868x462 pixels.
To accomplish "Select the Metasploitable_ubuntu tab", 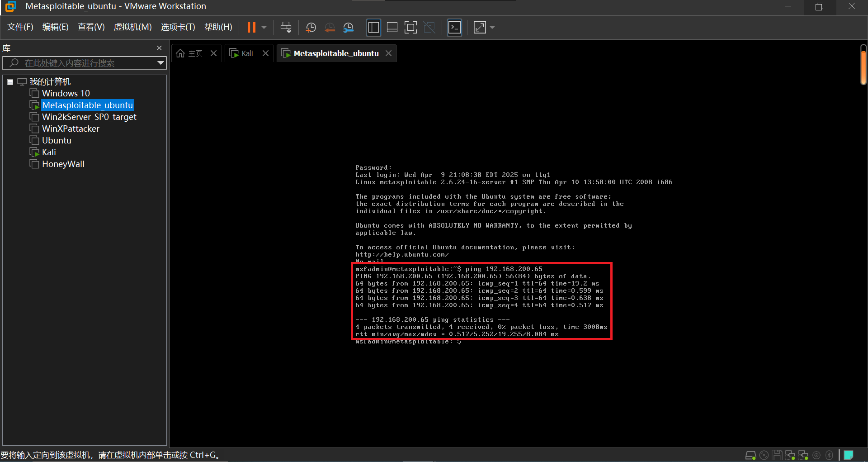I will click(x=336, y=53).
